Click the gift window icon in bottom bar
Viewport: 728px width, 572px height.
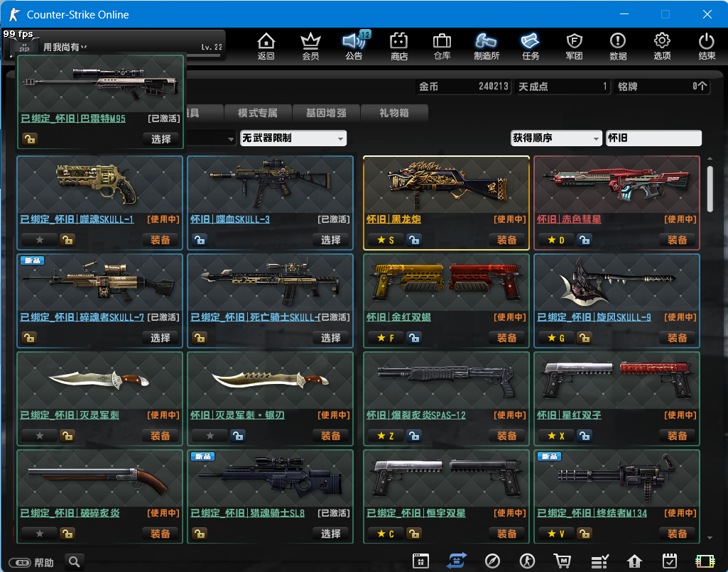tap(420, 561)
